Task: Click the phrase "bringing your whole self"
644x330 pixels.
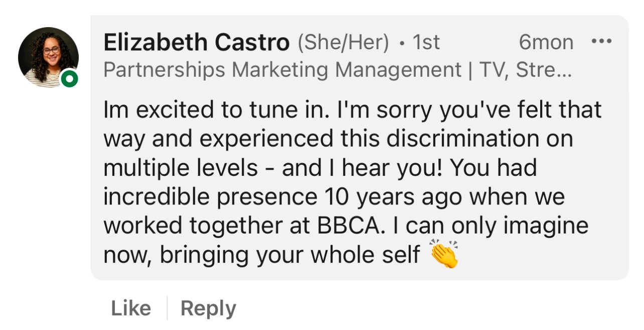Action: [289, 255]
